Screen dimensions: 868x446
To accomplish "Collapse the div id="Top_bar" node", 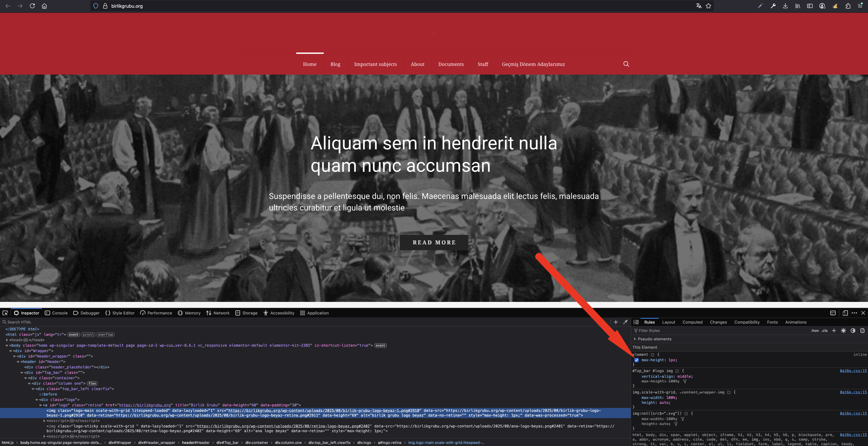I will (x=22, y=372).
